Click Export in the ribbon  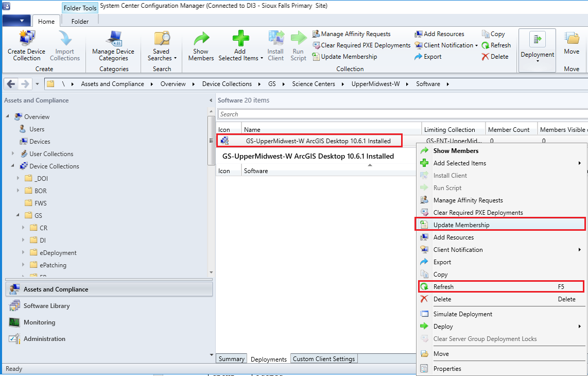click(428, 56)
